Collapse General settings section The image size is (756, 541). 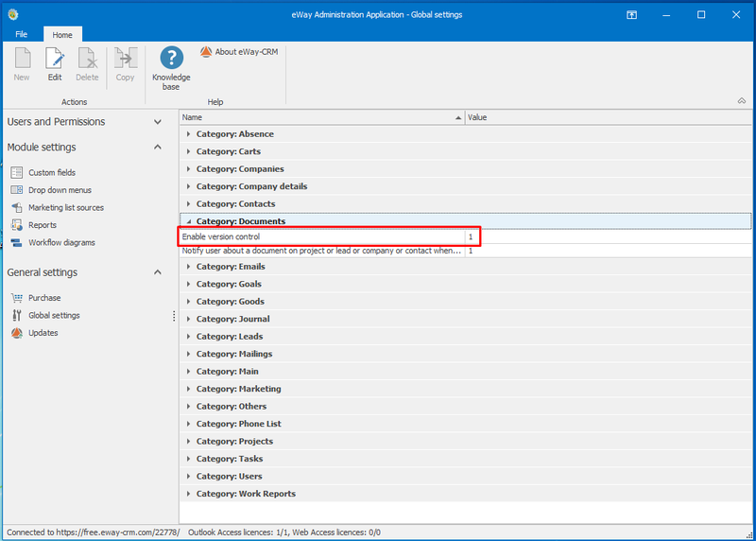pos(158,272)
